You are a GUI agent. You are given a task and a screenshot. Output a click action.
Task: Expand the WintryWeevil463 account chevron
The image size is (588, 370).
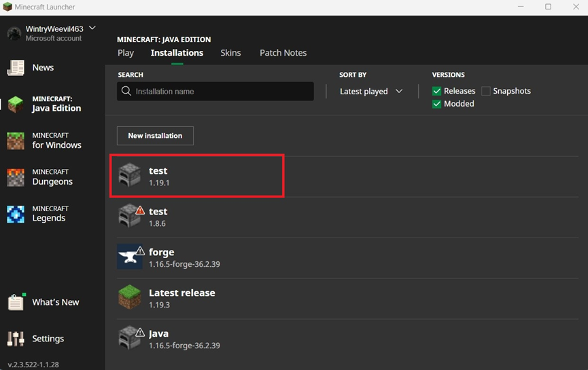(92, 28)
